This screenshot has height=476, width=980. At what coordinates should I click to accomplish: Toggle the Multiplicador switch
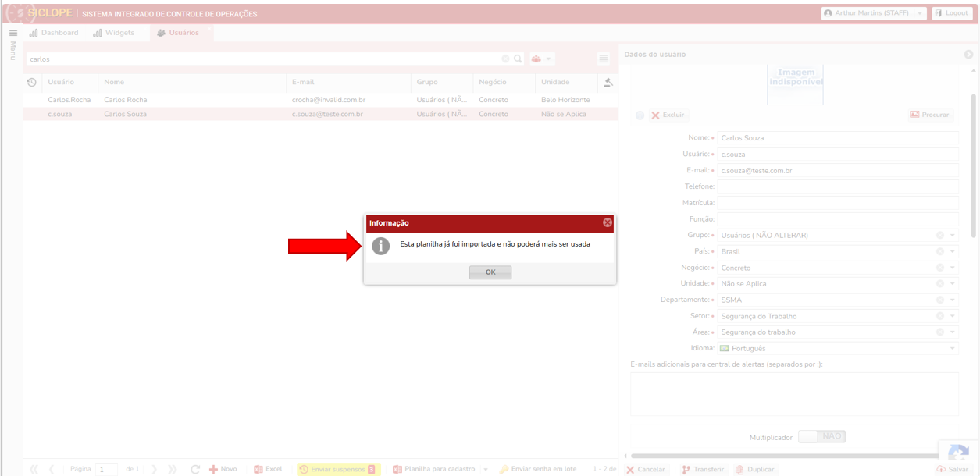point(821,437)
